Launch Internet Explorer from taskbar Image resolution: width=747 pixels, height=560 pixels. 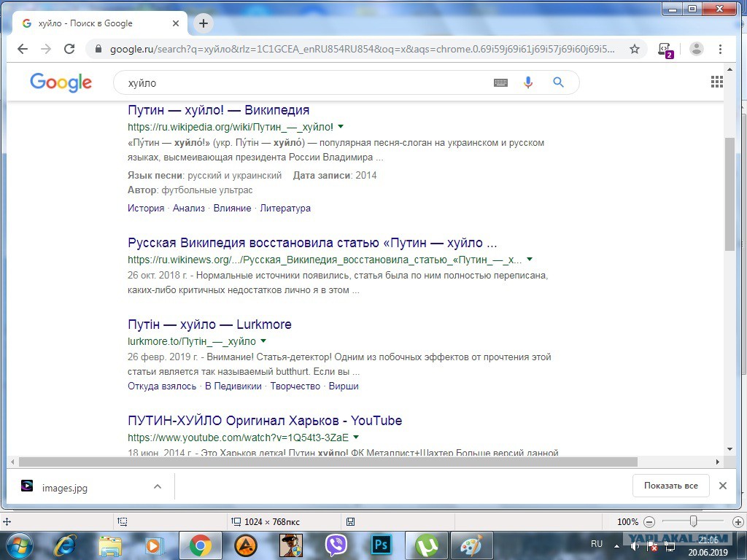[65, 545]
